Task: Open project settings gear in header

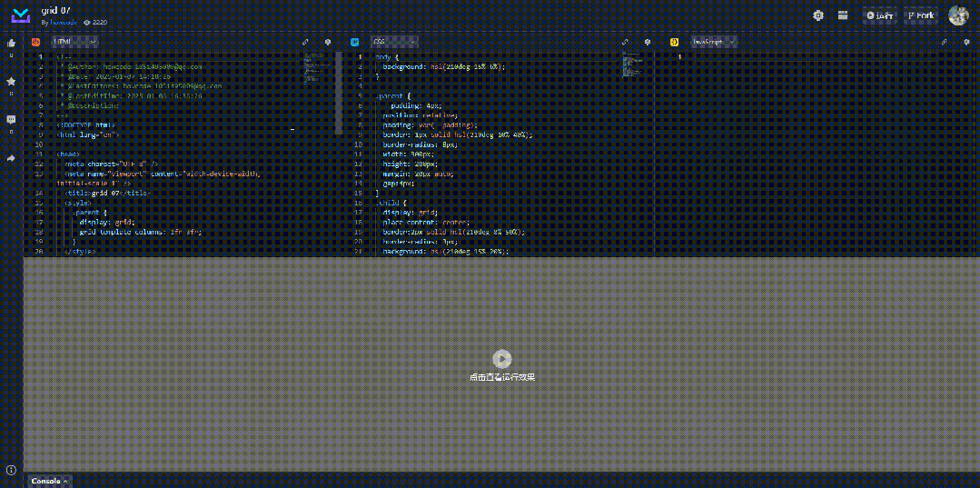Action: (x=818, y=15)
